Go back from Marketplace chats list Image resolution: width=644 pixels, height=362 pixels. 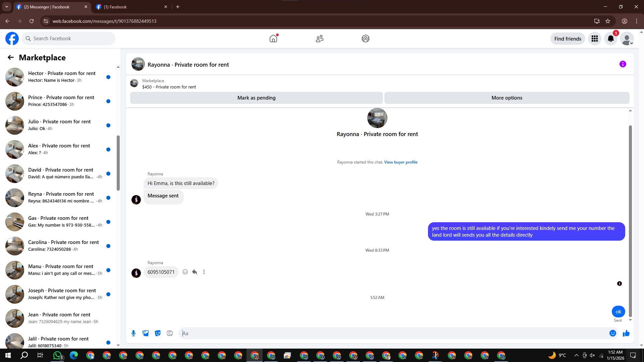point(11,57)
